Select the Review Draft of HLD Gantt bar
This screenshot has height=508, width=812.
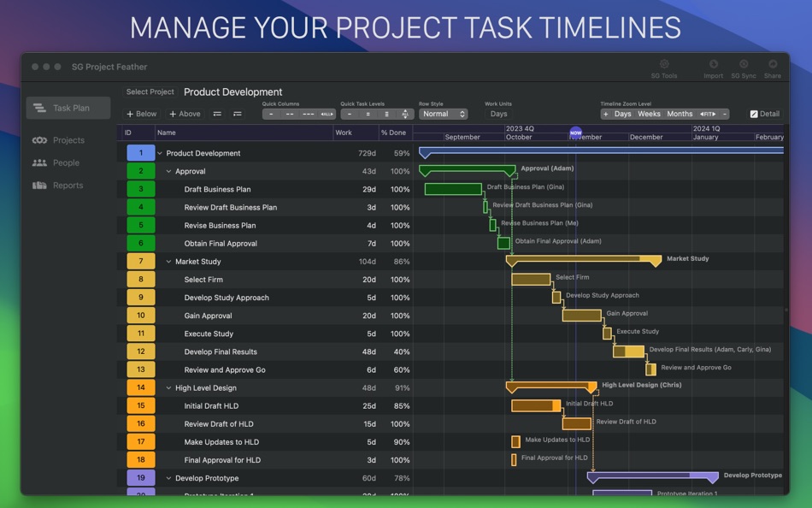point(577,424)
